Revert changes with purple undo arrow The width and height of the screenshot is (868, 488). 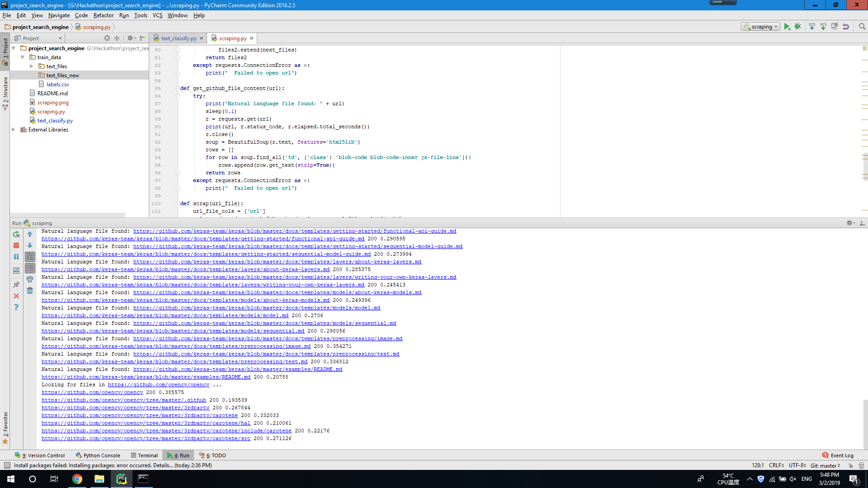(x=846, y=27)
